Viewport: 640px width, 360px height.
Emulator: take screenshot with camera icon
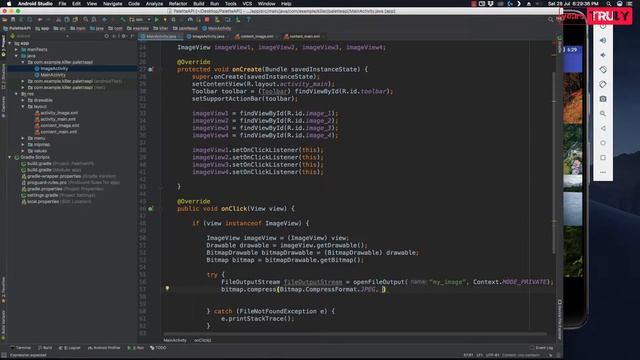click(x=603, y=99)
